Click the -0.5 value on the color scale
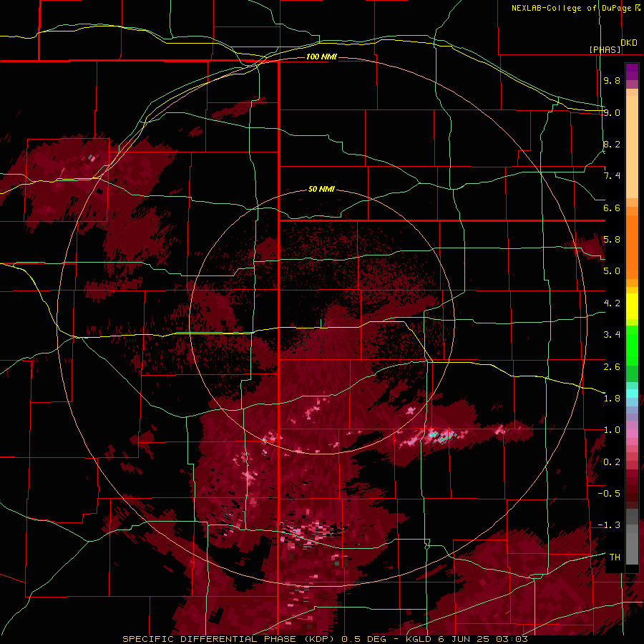The height and width of the screenshot is (644, 644). (609, 494)
